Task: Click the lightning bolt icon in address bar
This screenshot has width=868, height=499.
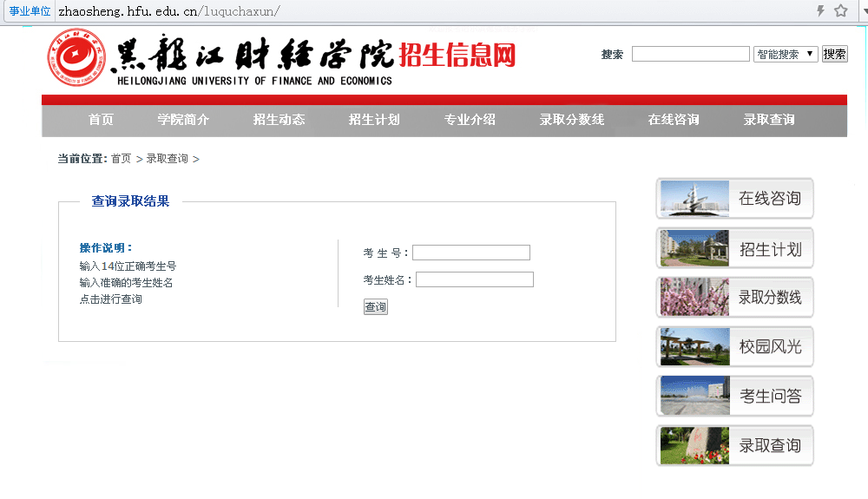Action: [820, 10]
